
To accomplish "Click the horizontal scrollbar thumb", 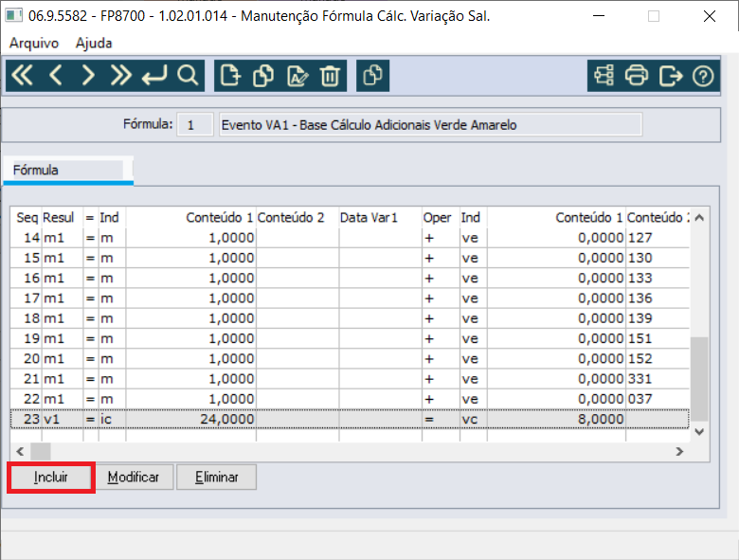I will 41,451.
